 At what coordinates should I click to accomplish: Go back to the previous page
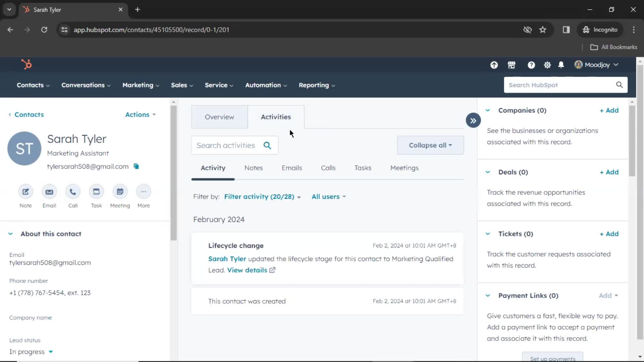pyautogui.click(x=10, y=30)
